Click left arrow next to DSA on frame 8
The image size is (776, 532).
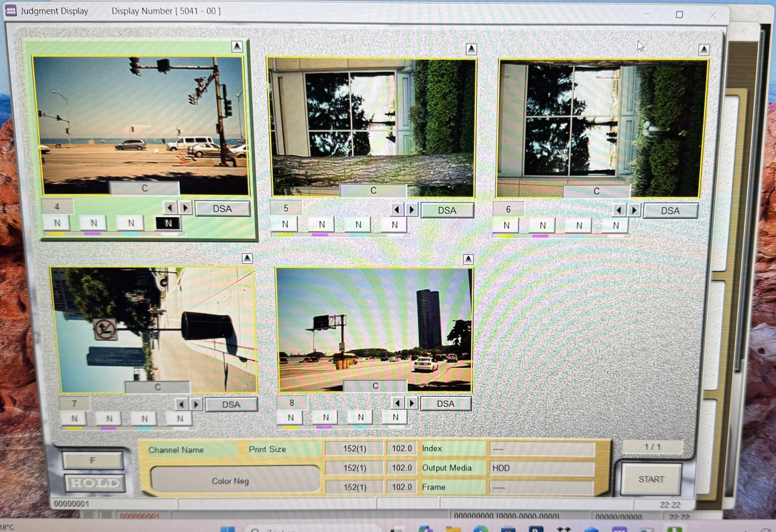click(x=397, y=403)
